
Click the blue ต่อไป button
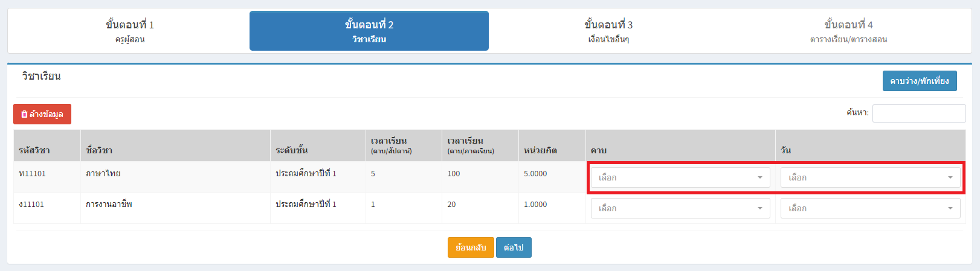coord(514,247)
